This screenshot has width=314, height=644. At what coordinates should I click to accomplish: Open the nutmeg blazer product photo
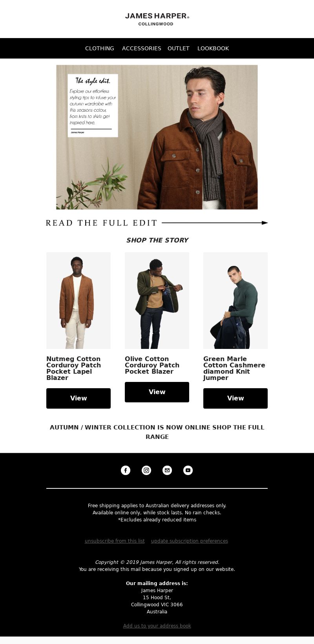pos(78,301)
